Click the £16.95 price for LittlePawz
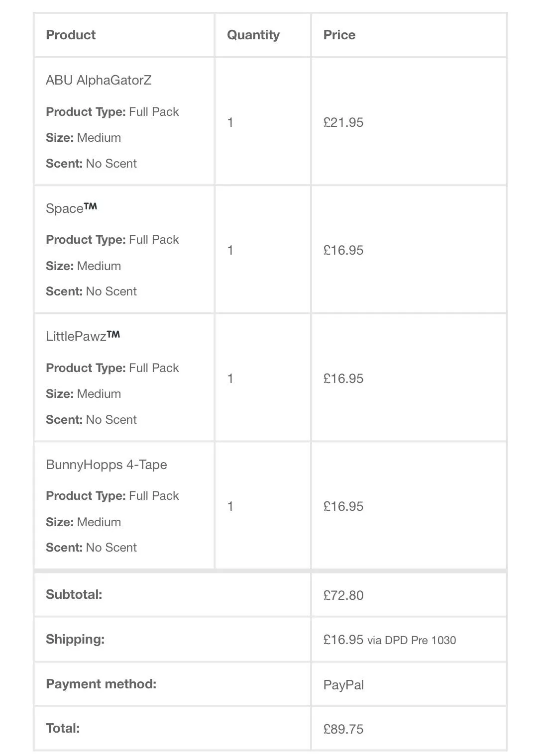The width and height of the screenshot is (546, 756). (x=343, y=378)
